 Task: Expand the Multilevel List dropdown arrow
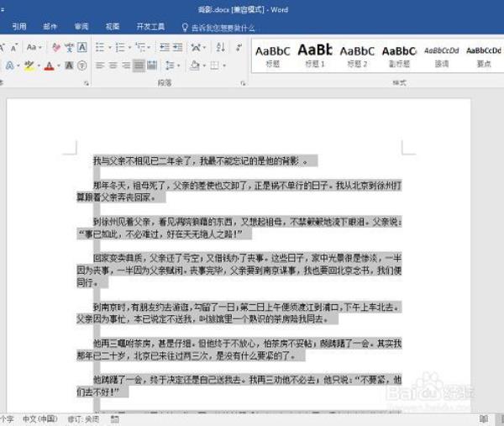149,48
